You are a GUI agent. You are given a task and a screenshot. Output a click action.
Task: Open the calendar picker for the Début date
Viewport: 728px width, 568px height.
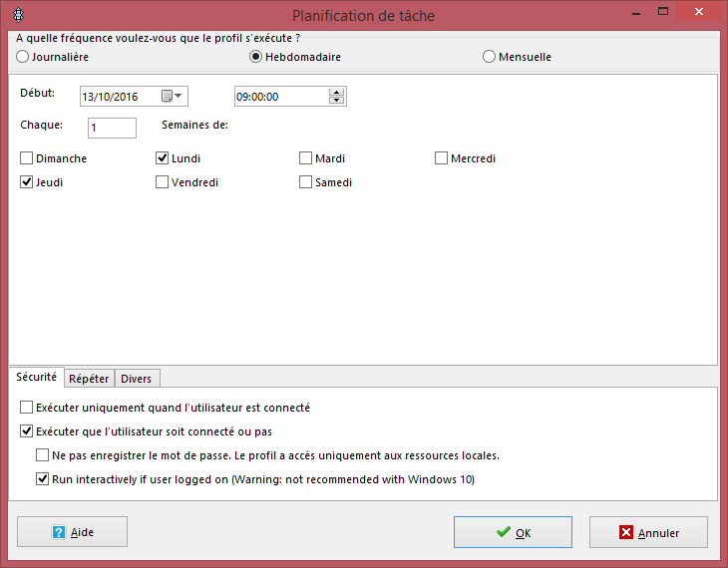coord(173,97)
